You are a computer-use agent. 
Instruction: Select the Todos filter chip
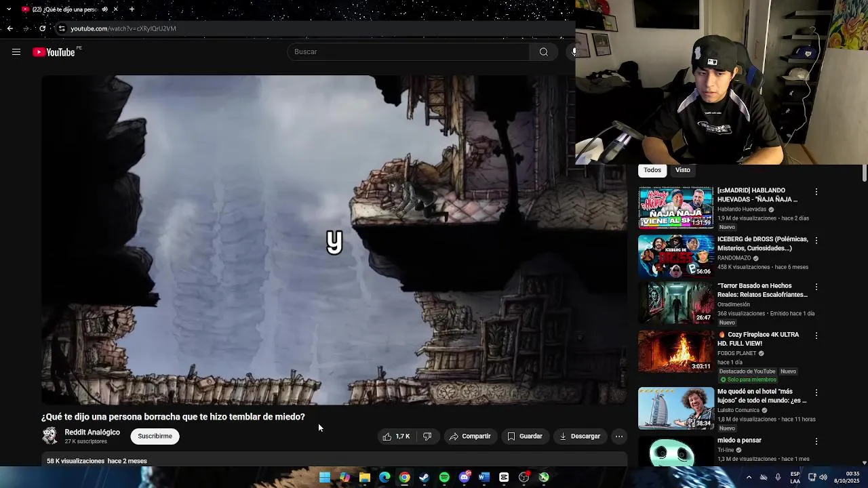[652, 170]
